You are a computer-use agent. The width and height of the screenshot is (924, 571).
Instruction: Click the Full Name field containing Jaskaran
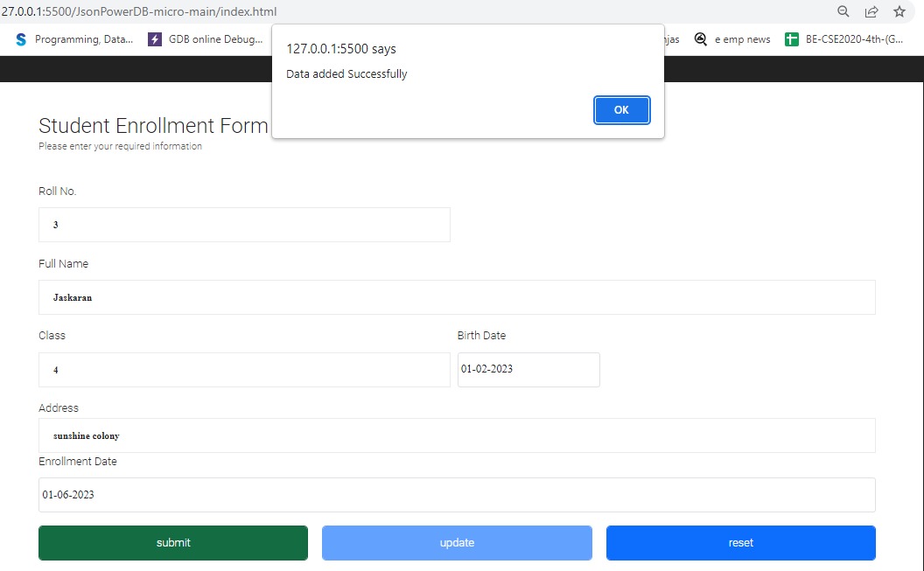(x=457, y=297)
